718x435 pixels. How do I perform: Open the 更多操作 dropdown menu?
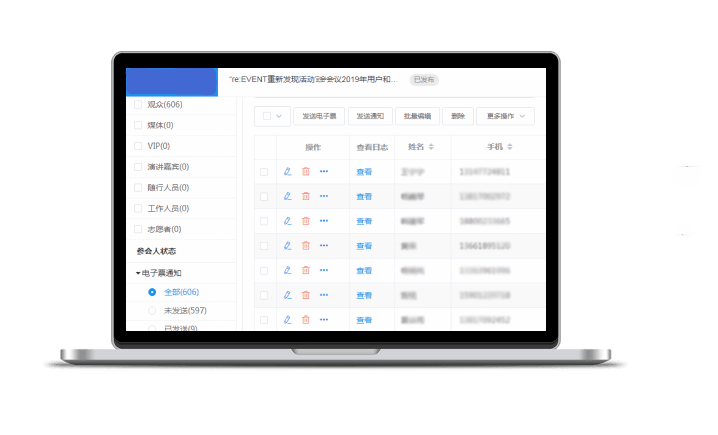[505, 116]
